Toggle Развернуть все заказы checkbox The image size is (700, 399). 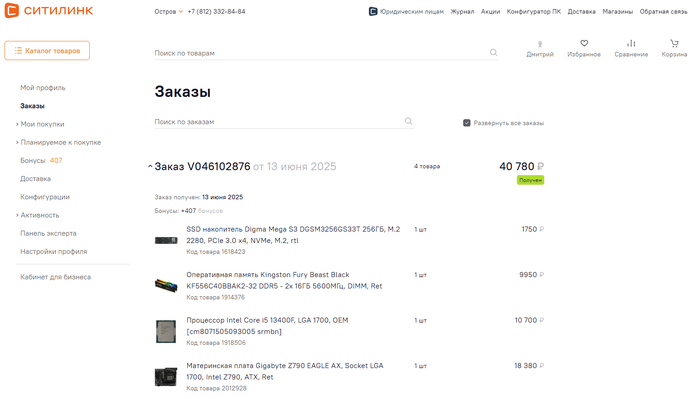tap(467, 123)
